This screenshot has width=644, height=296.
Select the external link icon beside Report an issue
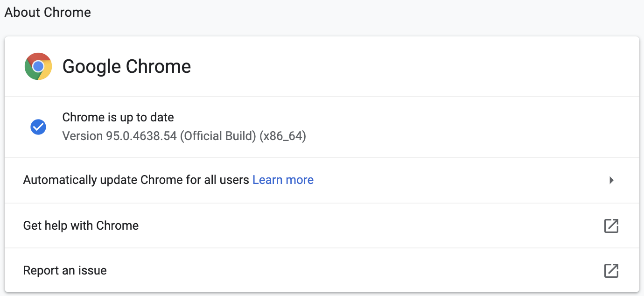pyautogui.click(x=611, y=270)
